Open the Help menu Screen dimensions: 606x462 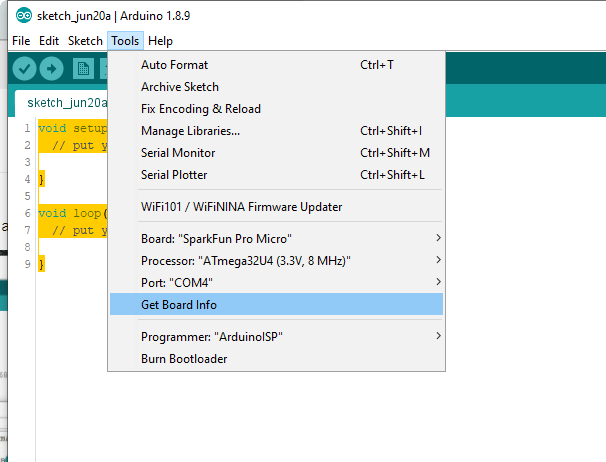tap(160, 41)
